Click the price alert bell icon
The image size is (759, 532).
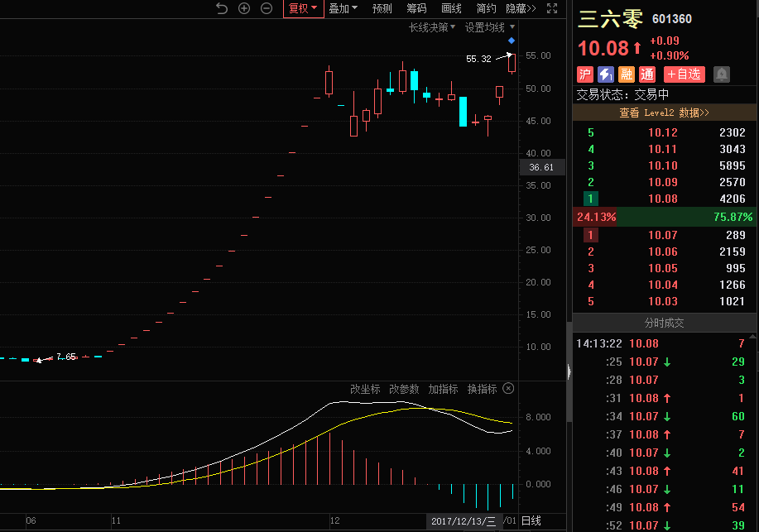tap(722, 74)
